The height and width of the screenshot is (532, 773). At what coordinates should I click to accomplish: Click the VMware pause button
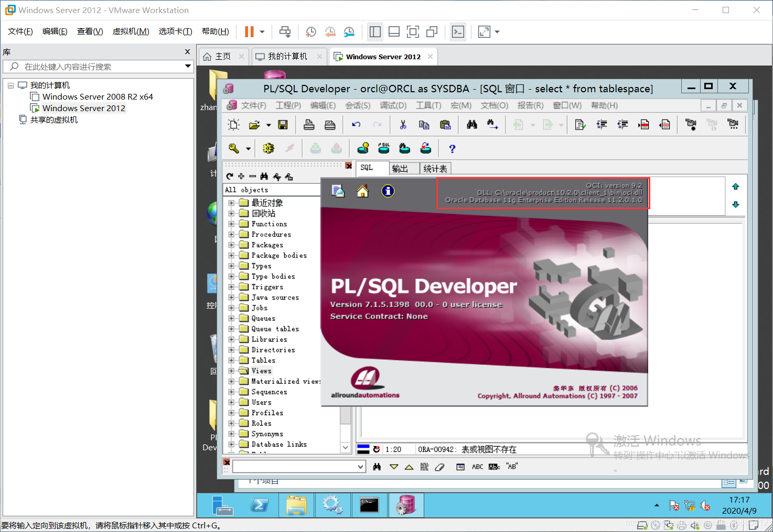point(249,32)
